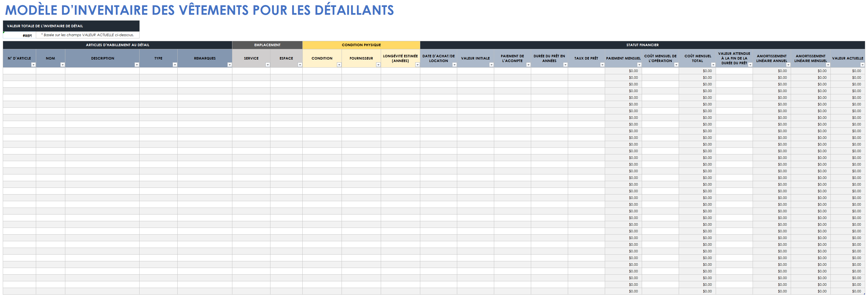
Task: Open the VALEUR ACTUELLE filter dropdown
Action: [862, 65]
